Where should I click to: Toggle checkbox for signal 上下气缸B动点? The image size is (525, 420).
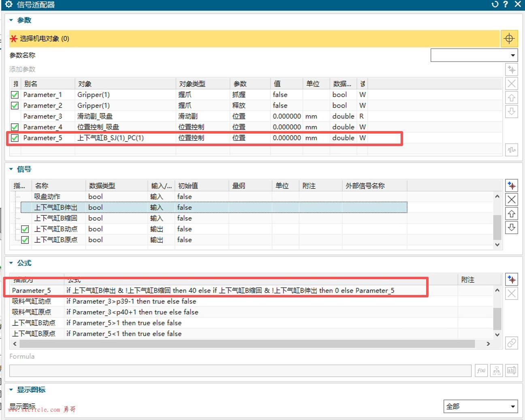pos(25,229)
